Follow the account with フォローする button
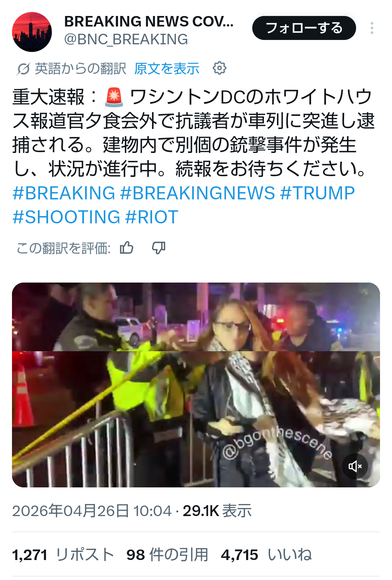The image size is (392, 580). (x=304, y=28)
